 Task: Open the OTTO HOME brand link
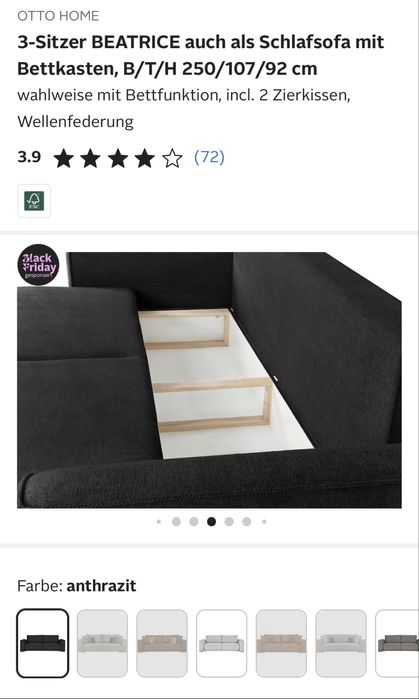coord(58,16)
